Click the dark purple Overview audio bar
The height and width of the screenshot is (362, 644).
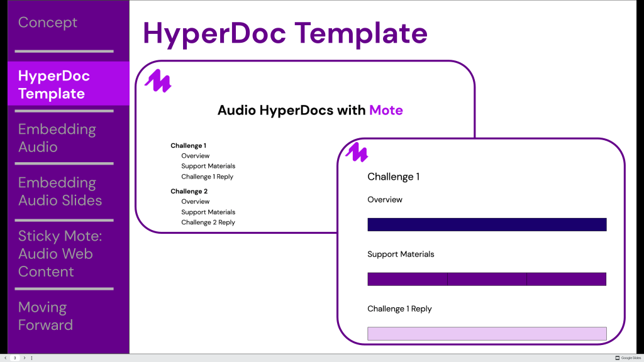pyautogui.click(x=487, y=224)
